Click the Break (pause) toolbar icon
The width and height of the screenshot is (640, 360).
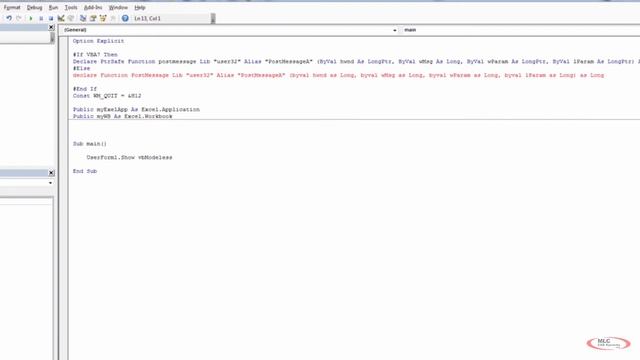[41, 18]
